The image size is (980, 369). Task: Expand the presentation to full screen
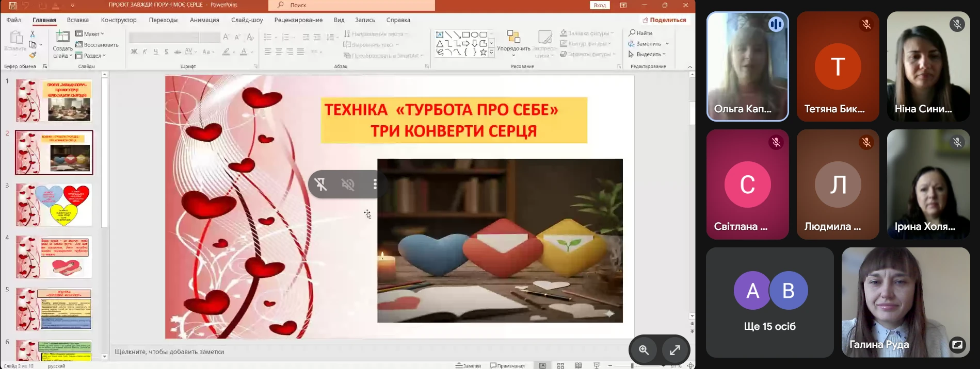tap(674, 350)
